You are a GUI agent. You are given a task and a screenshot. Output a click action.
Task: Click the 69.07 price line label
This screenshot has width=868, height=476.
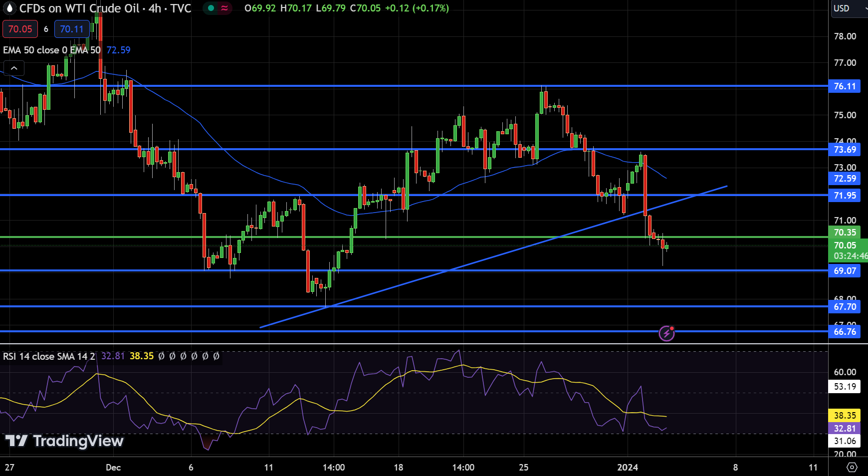[845, 271]
